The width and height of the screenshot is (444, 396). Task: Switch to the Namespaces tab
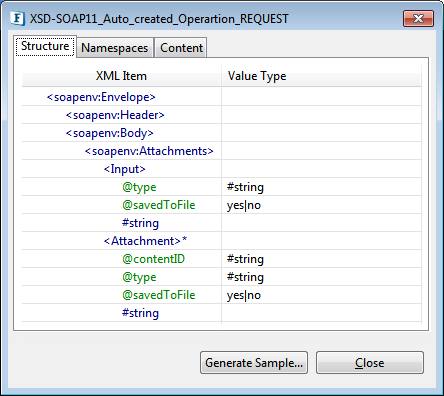click(x=115, y=48)
